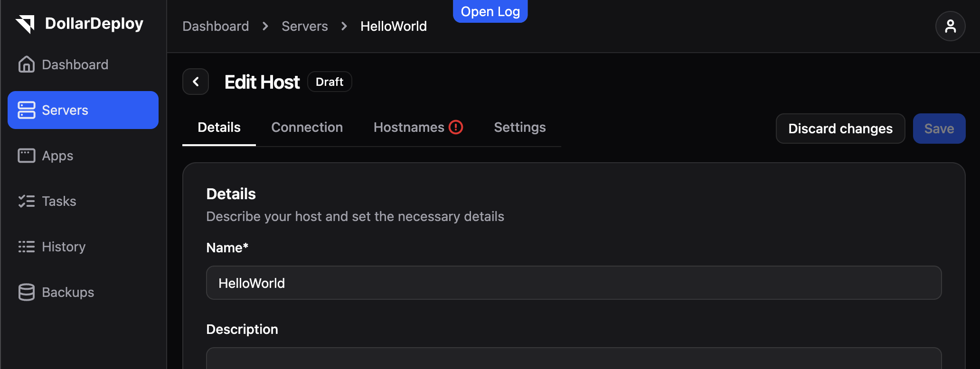This screenshot has height=369, width=980.
Task: Click the Servers breadcrumb link
Action: click(x=304, y=26)
